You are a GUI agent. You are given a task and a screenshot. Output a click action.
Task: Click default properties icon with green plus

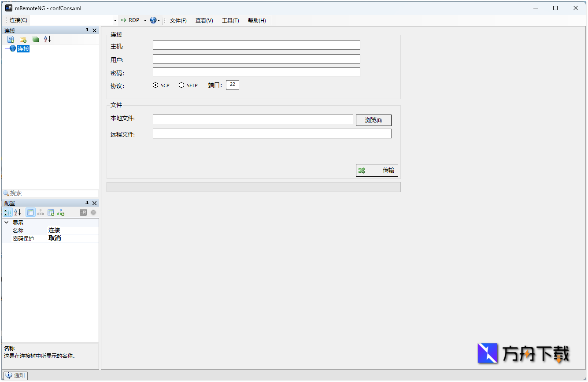tap(51, 212)
